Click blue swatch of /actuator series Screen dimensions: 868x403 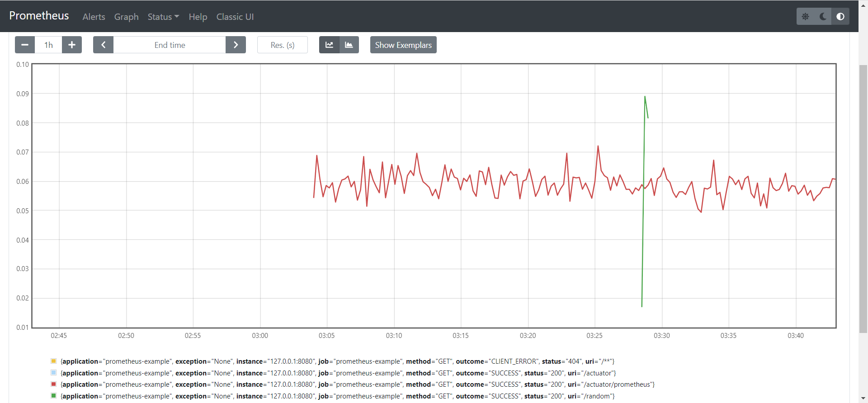(x=53, y=373)
